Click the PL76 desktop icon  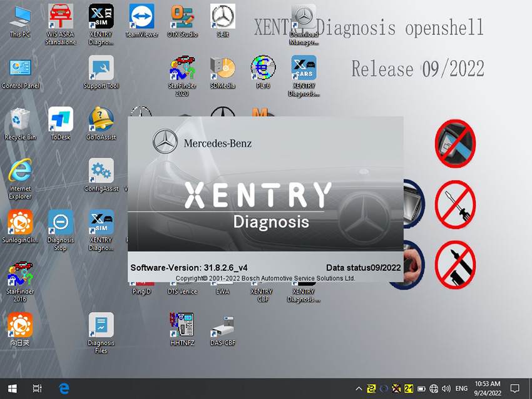(x=263, y=72)
